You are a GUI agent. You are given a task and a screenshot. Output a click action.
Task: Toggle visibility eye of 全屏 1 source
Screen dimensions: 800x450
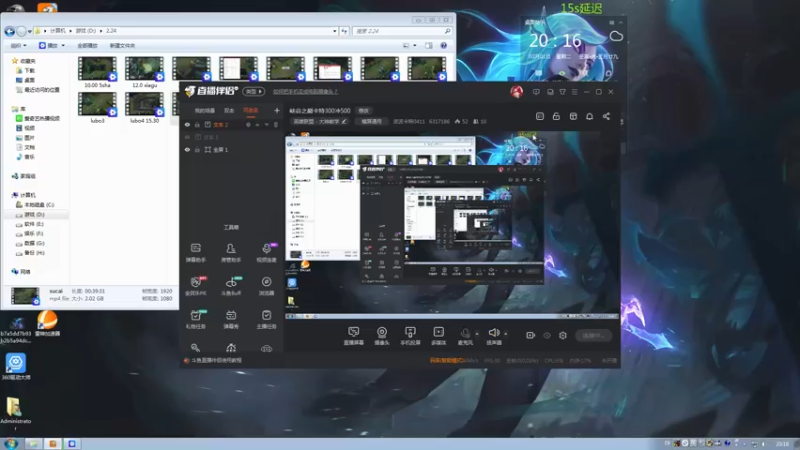pyautogui.click(x=187, y=149)
